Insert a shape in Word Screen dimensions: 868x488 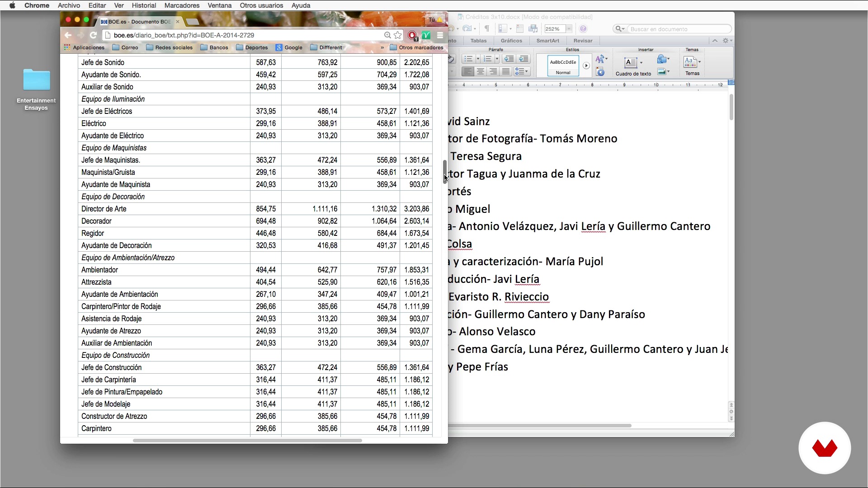pyautogui.click(x=663, y=59)
